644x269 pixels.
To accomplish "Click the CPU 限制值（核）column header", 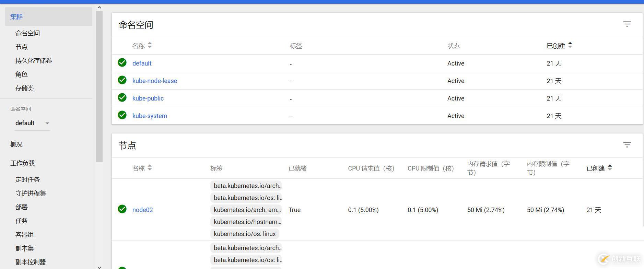I will 431,168.
